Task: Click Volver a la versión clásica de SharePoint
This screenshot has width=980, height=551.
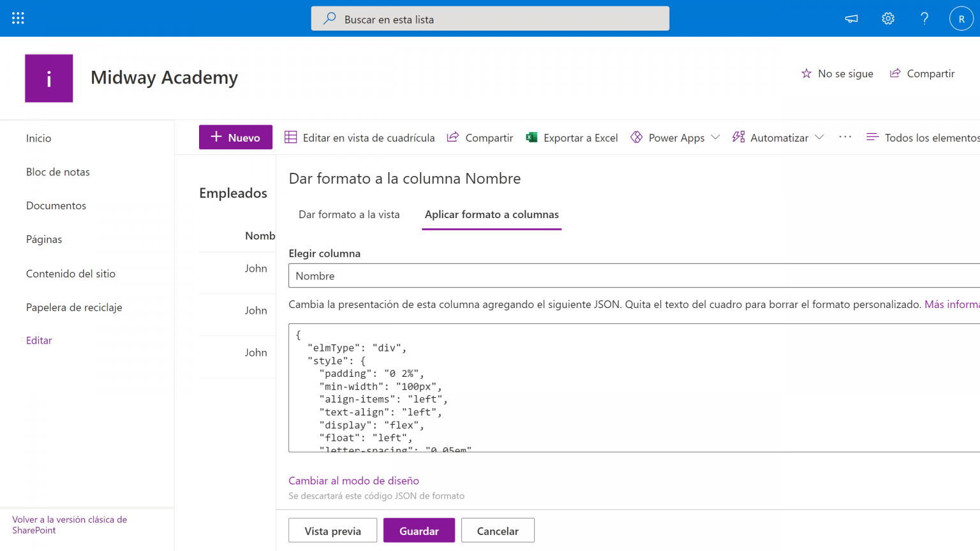Action: pos(69,524)
